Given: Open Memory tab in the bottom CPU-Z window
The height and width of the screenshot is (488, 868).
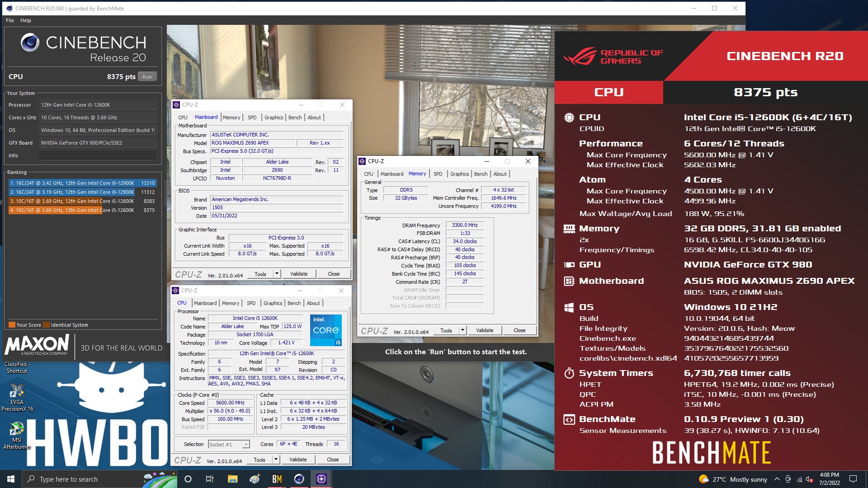Looking at the screenshot, I should coord(231,303).
